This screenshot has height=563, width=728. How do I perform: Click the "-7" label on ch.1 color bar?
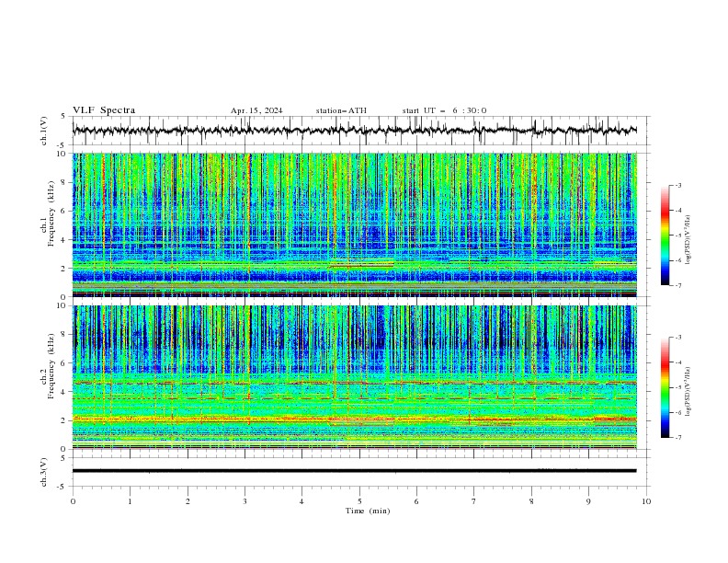(678, 285)
